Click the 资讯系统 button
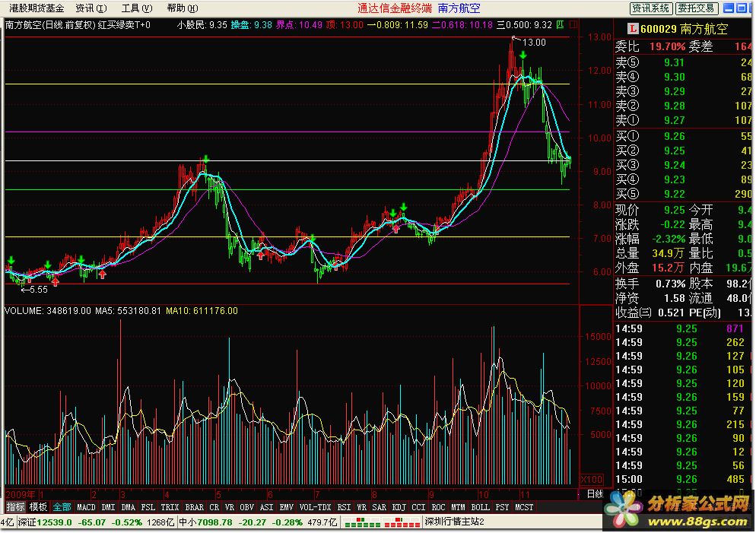The height and width of the screenshot is (533, 756). [651, 8]
